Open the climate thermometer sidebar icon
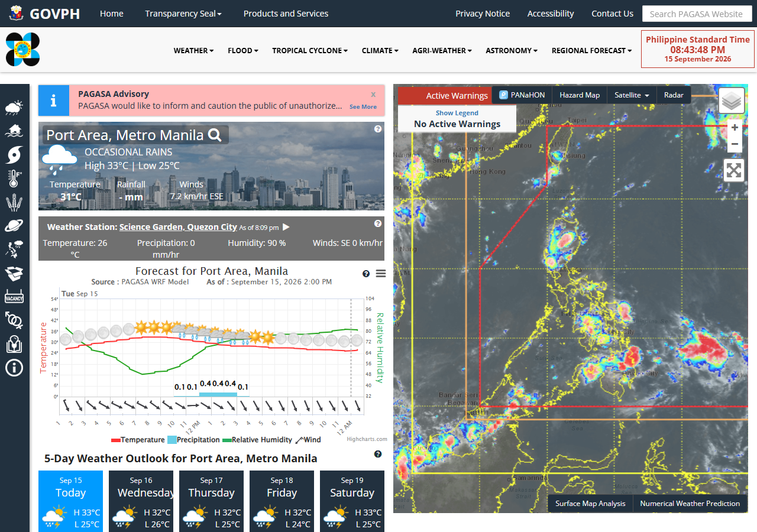Viewport: 757px width, 532px height. coord(14,179)
